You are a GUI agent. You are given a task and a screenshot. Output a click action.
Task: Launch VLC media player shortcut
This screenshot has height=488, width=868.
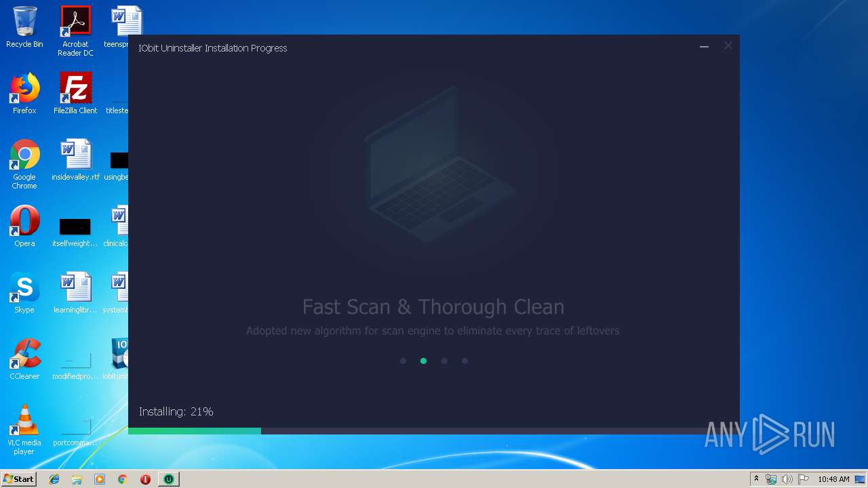(x=24, y=430)
